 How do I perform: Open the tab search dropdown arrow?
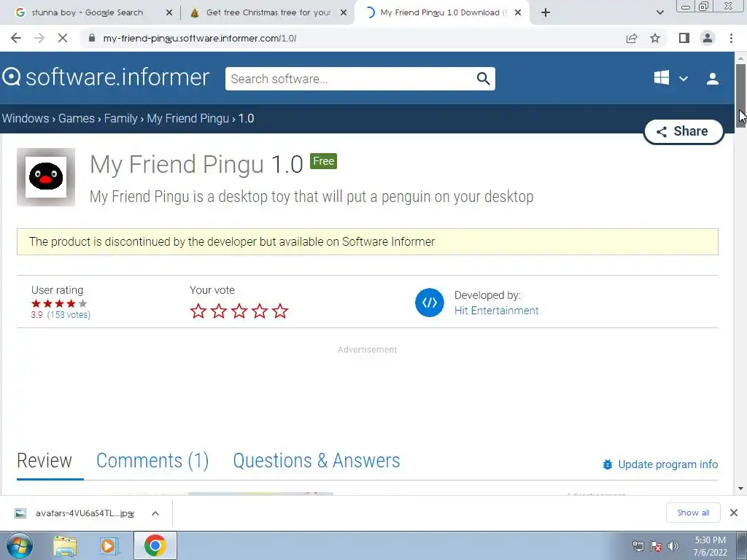coord(659,13)
